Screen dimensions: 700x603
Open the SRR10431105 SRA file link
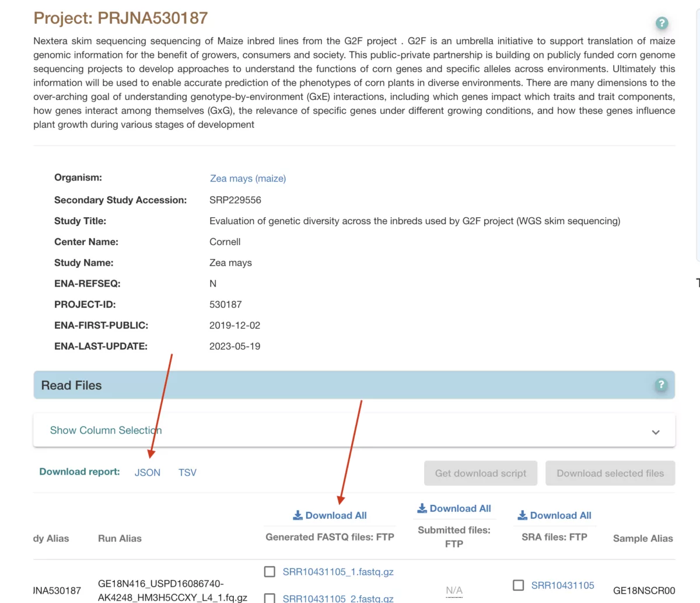coord(562,585)
